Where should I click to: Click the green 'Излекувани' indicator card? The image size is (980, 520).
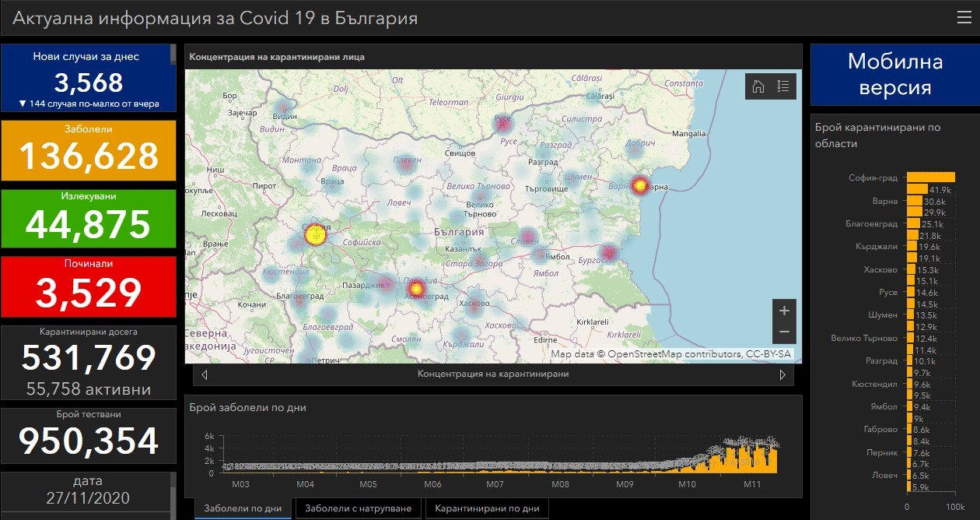(89, 218)
